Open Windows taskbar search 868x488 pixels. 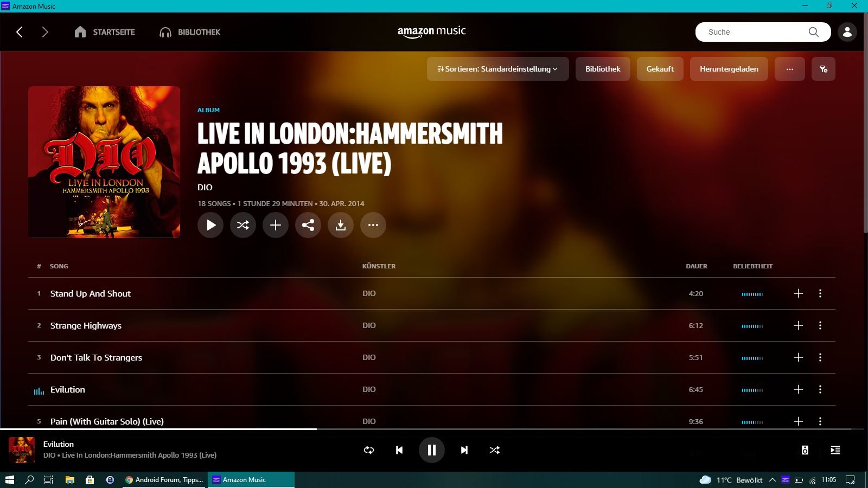click(x=29, y=480)
